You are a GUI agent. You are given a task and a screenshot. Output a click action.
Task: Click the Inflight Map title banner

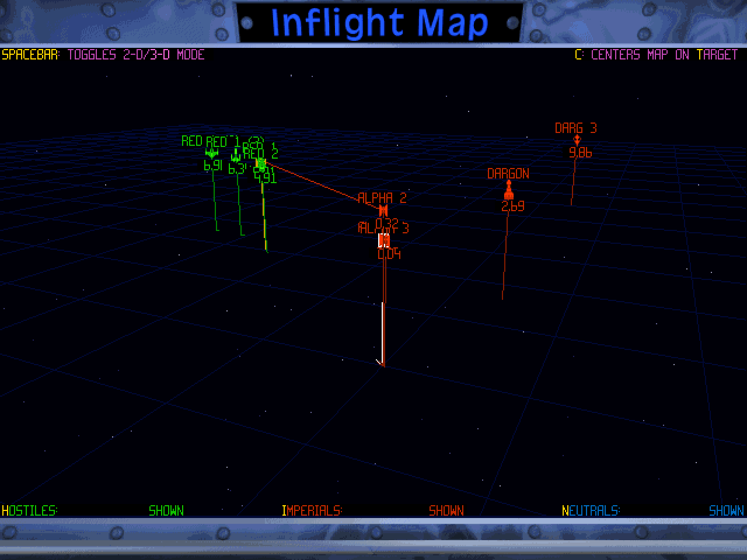coord(379,23)
